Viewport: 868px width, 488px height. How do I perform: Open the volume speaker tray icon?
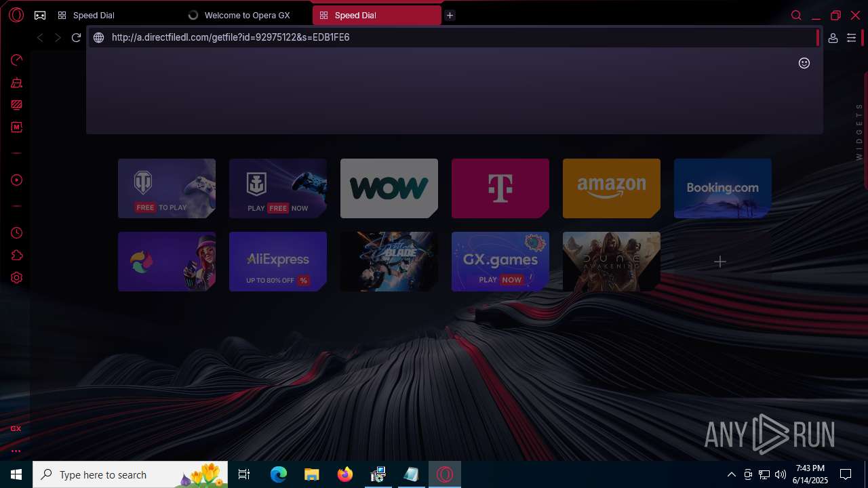[x=781, y=474]
